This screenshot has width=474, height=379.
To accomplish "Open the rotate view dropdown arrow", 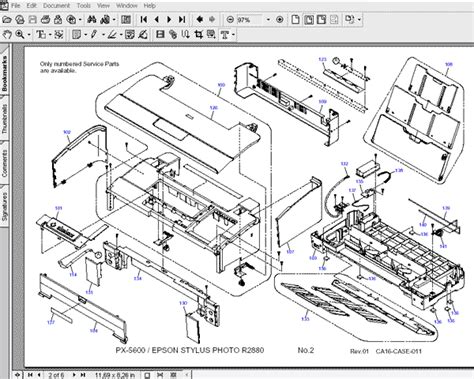I will [359, 20].
